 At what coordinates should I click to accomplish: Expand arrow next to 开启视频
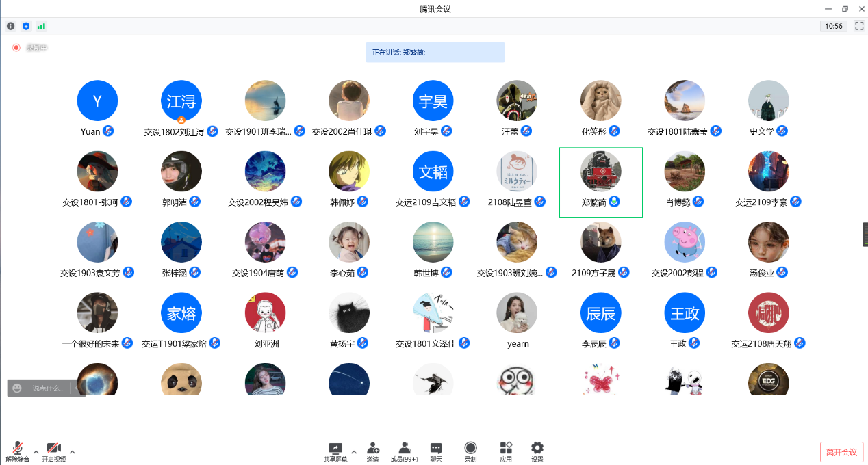click(x=73, y=451)
